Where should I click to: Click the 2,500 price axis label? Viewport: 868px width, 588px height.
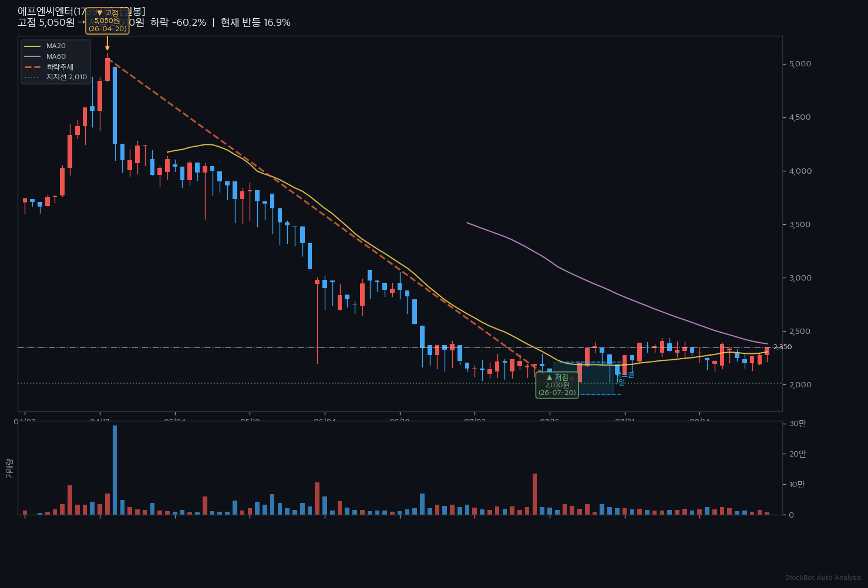[800, 332]
